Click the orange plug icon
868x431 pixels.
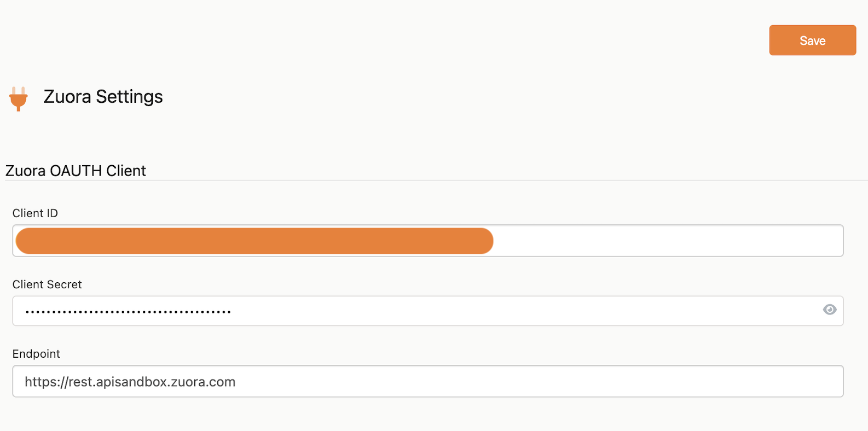[18, 99]
